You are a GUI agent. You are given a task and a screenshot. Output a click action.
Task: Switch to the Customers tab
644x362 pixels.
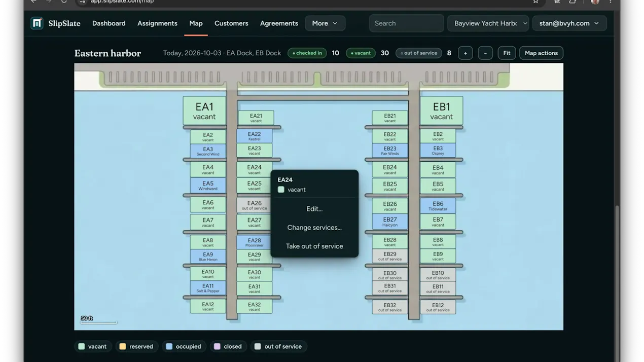[231, 23]
